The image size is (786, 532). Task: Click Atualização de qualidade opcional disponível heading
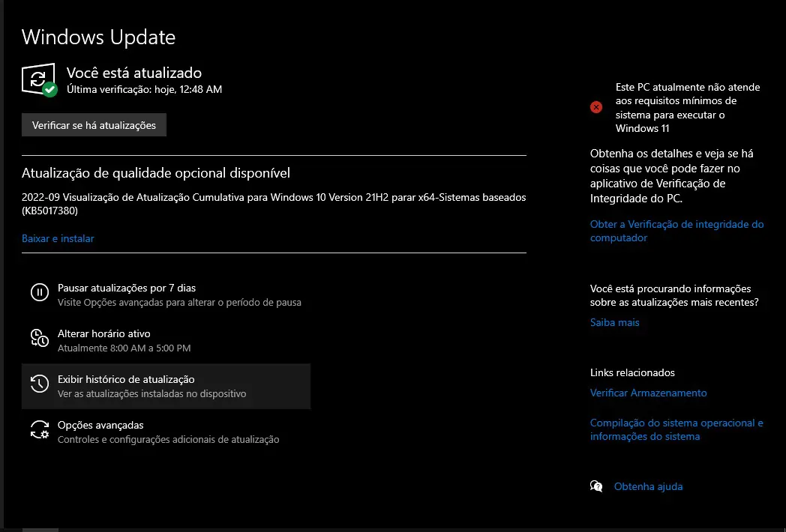click(156, 173)
